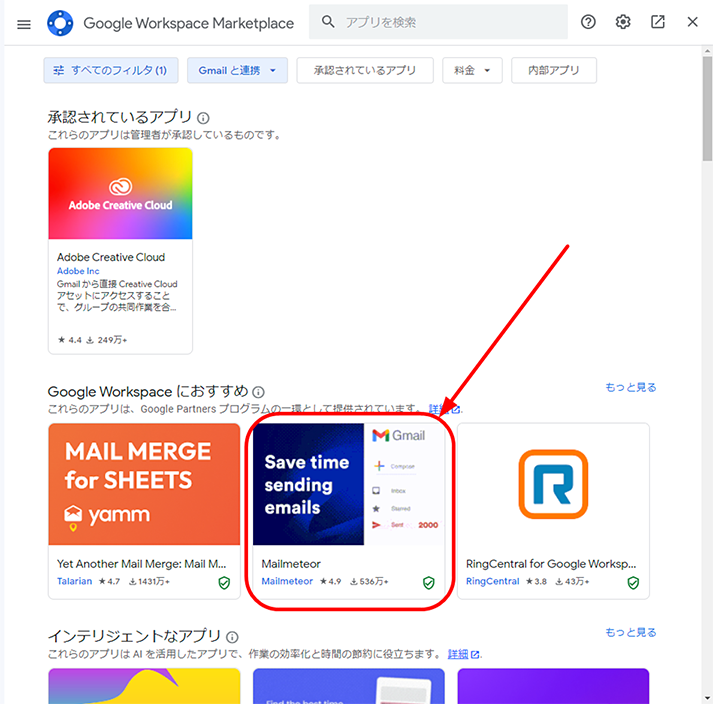Open the Adobe Inc developer link
Viewport: 713px width, 704px height.
(78, 271)
